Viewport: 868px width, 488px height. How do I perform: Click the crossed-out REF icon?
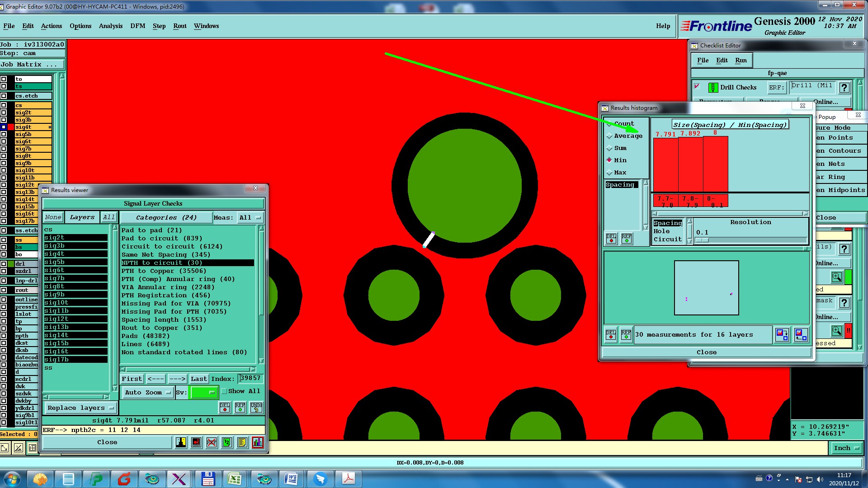pos(211,442)
